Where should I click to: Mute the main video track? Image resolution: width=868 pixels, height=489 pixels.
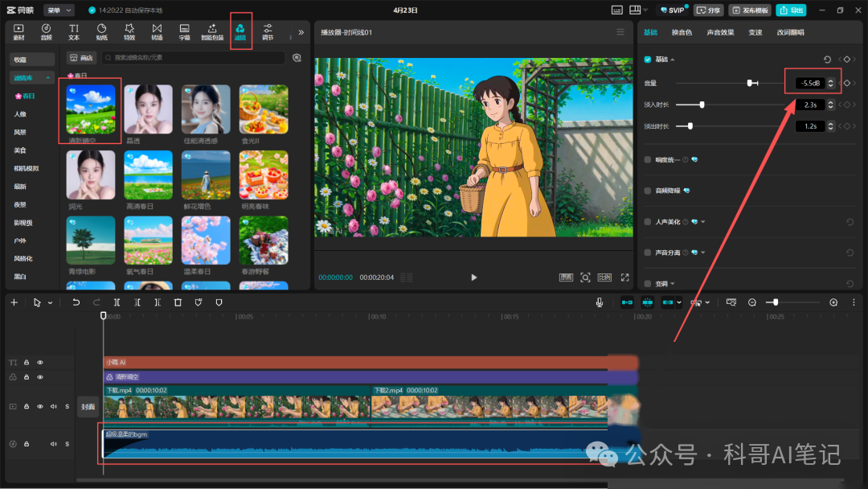tap(54, 406)
